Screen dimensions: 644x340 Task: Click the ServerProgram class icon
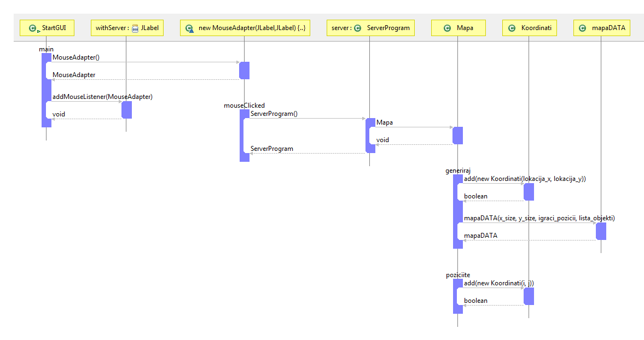[357, 28]
